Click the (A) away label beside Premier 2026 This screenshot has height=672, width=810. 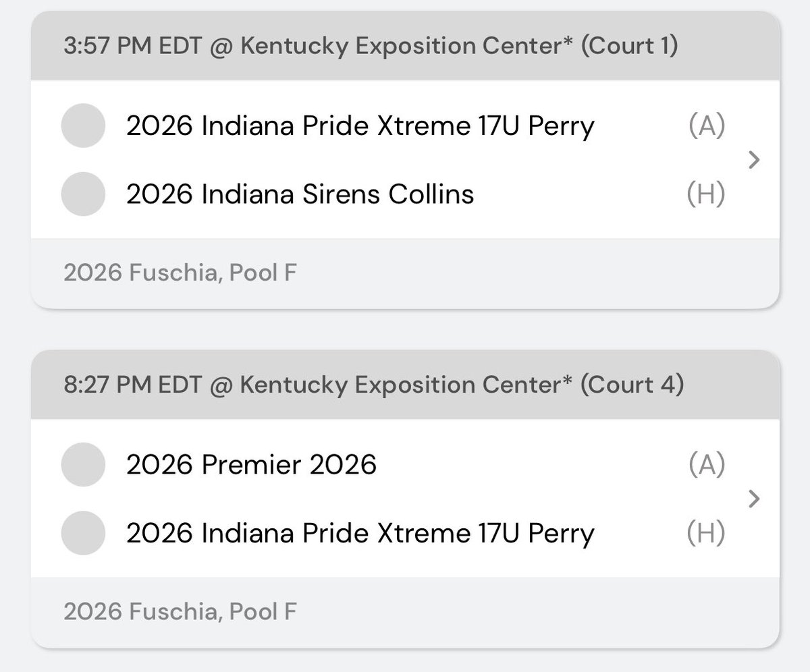(707, 464)
